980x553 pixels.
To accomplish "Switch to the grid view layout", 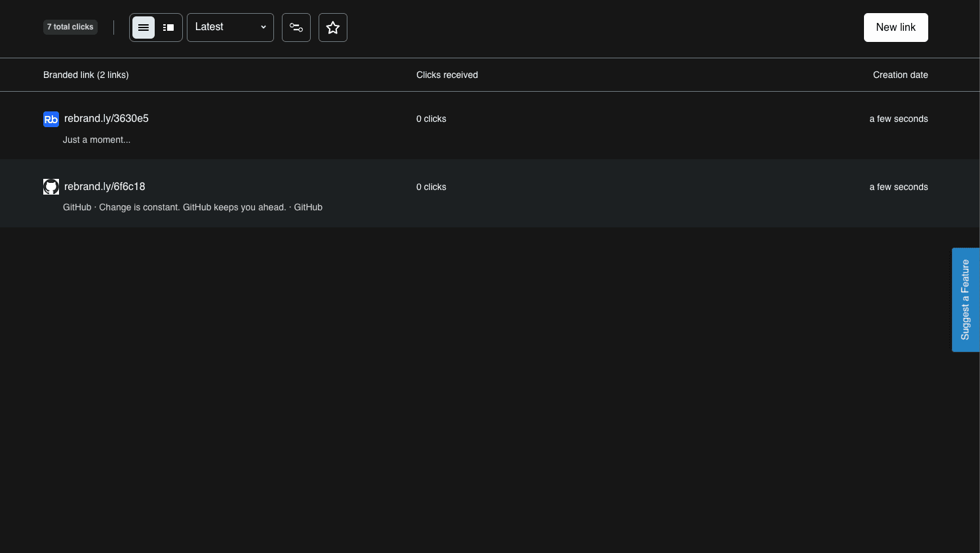I will (x=168, y=28).
